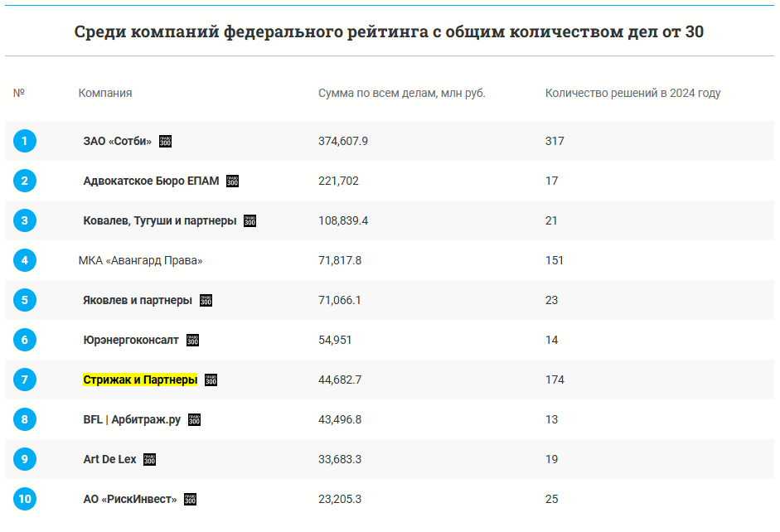Viewport: 780px width, 532px height.
Task: Click the blue rank 10 circle
Action: 24,499
